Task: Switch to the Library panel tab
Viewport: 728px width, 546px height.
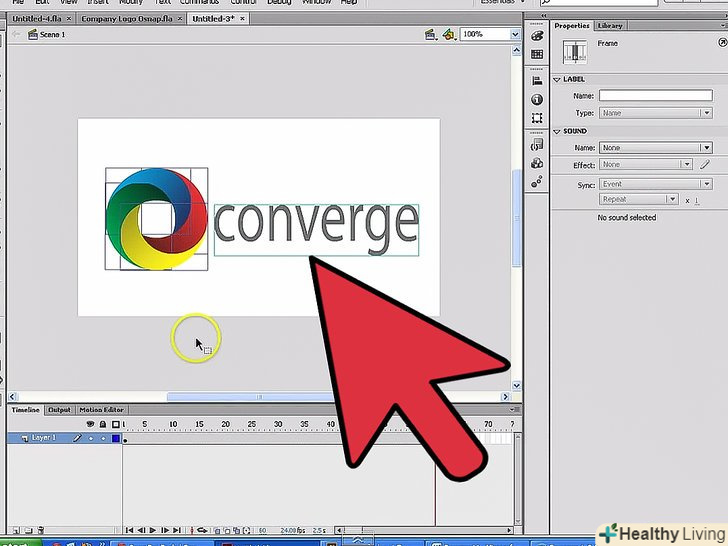Action: point(610,26)
